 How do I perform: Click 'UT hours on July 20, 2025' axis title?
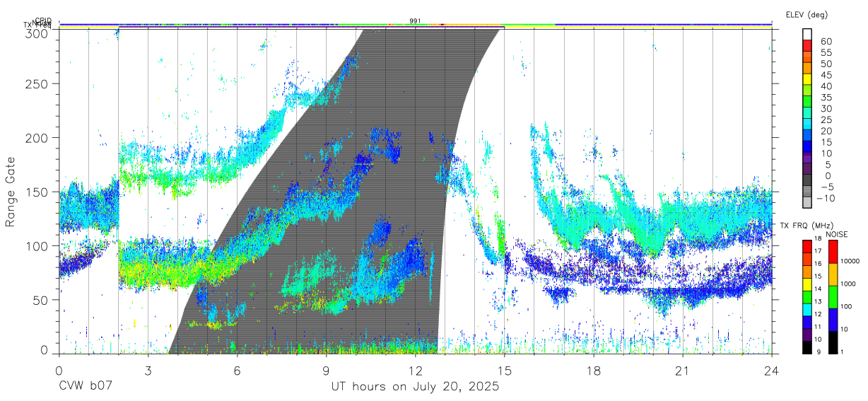(415, 387)
